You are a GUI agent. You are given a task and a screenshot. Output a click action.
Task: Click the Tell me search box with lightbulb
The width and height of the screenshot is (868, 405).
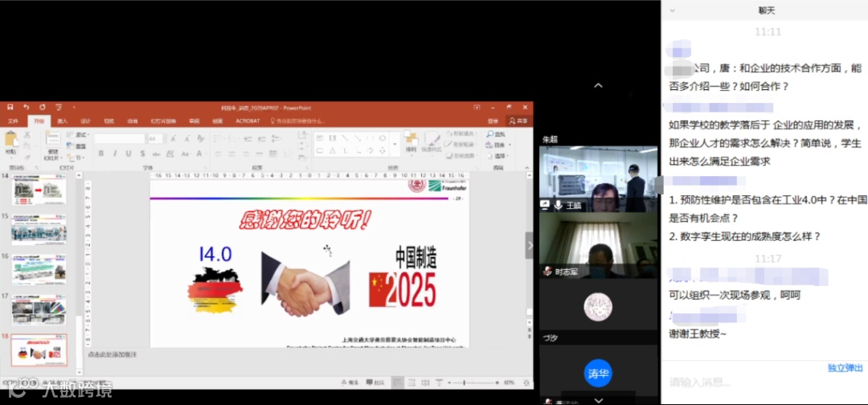coord(298,121)
